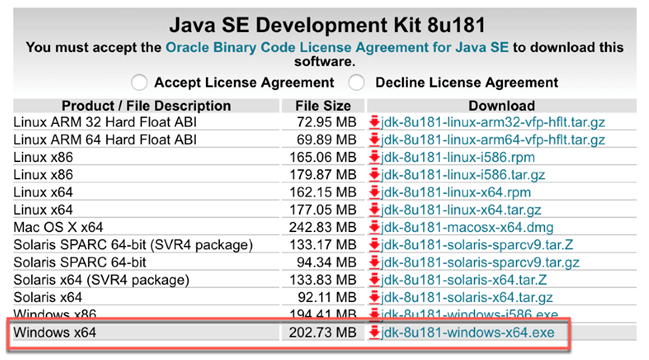Click download arrow icon for solaris-sparcv9.tar.Z

[375, 245]
